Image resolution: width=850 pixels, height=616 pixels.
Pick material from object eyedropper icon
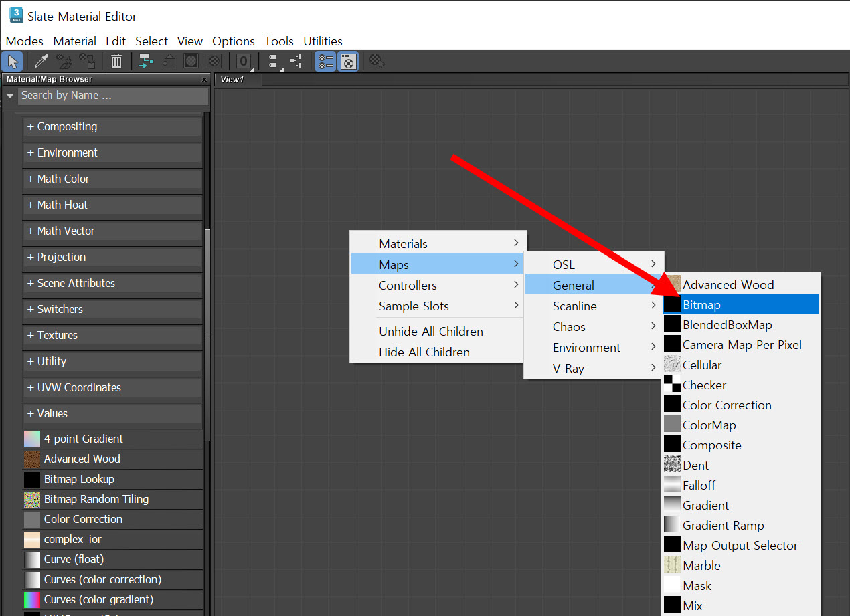(x=41, y=62)
